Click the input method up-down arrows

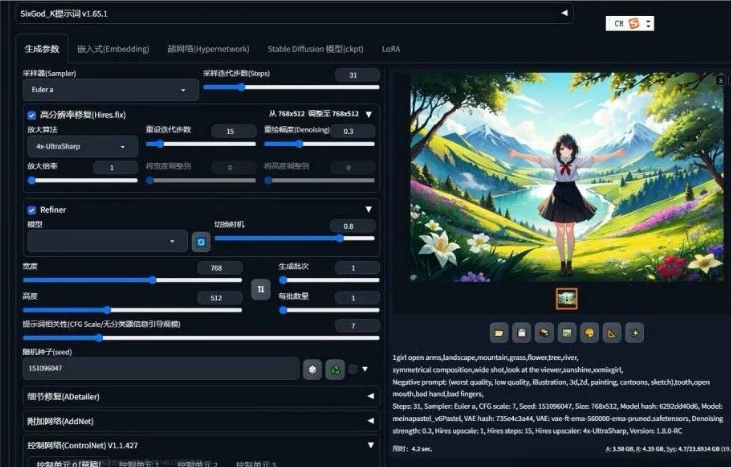pos(648,23)
